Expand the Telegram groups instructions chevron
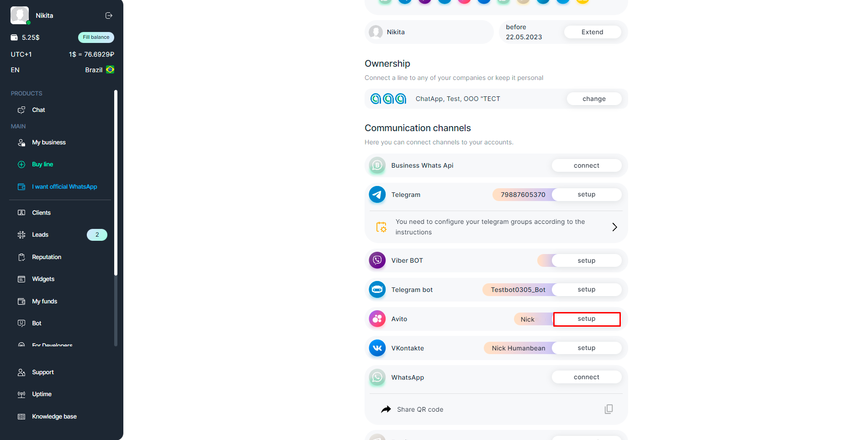The image size is (868, 440). pos(614,227)
